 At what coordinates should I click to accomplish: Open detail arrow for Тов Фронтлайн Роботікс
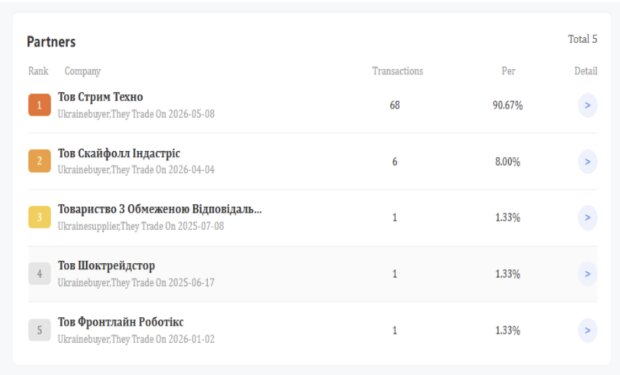click(588, 330)
